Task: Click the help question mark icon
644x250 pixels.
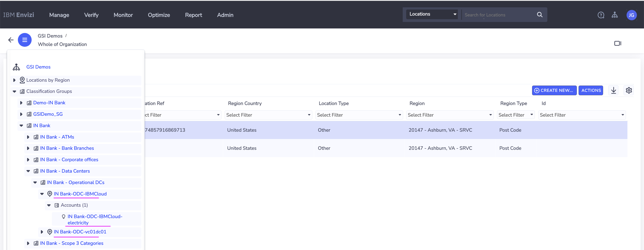Action: 601,15
